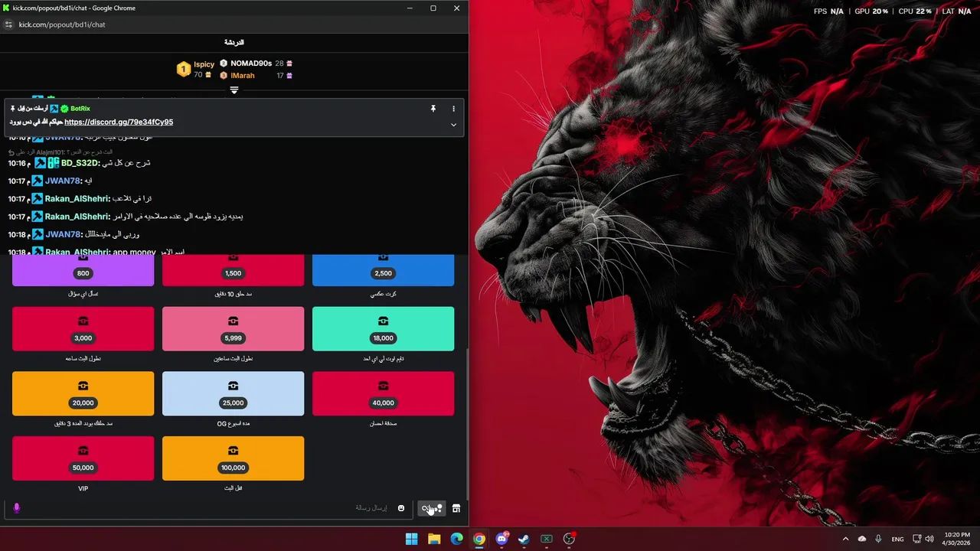Click the chest icon on the 18,000 reward
The width and height of the screenshot is (980, 551).
[x=383, y=321]
